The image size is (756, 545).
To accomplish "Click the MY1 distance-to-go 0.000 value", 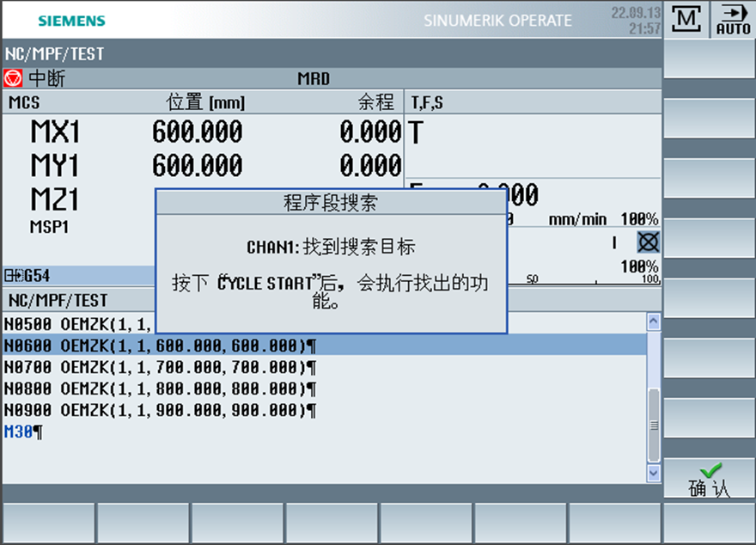I will click(370, 165).
